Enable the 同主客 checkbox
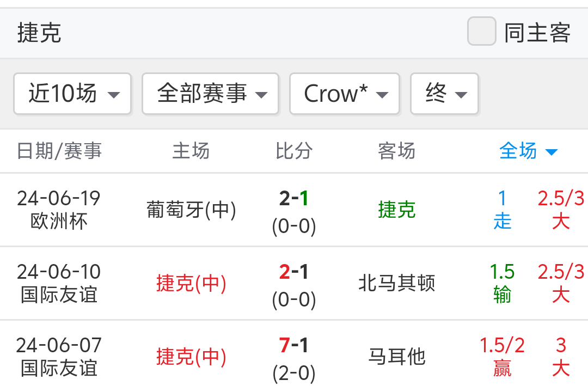The width and height of the screenshot is (588, 386). 482,32
